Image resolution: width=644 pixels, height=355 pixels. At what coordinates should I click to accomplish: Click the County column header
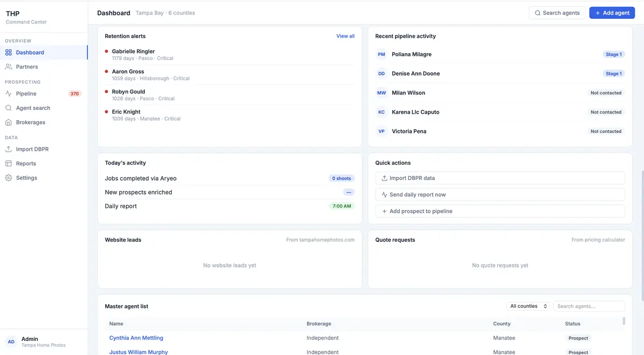502,324
